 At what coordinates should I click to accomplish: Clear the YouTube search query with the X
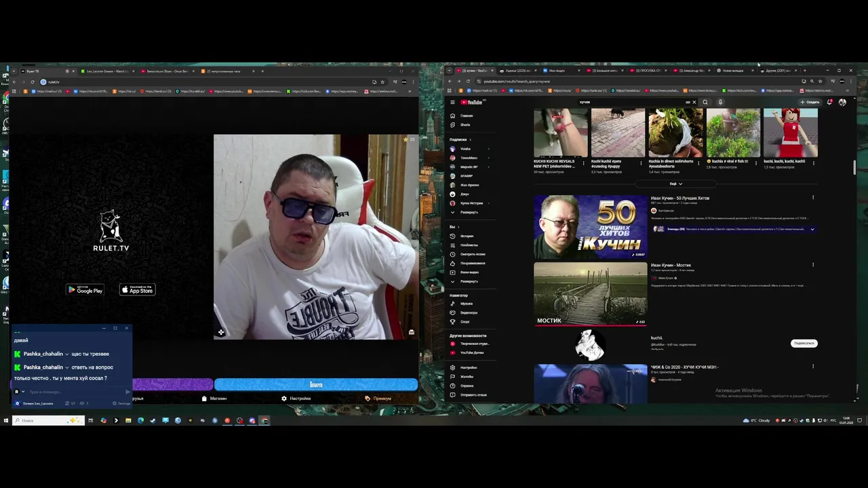click(694, 102)
